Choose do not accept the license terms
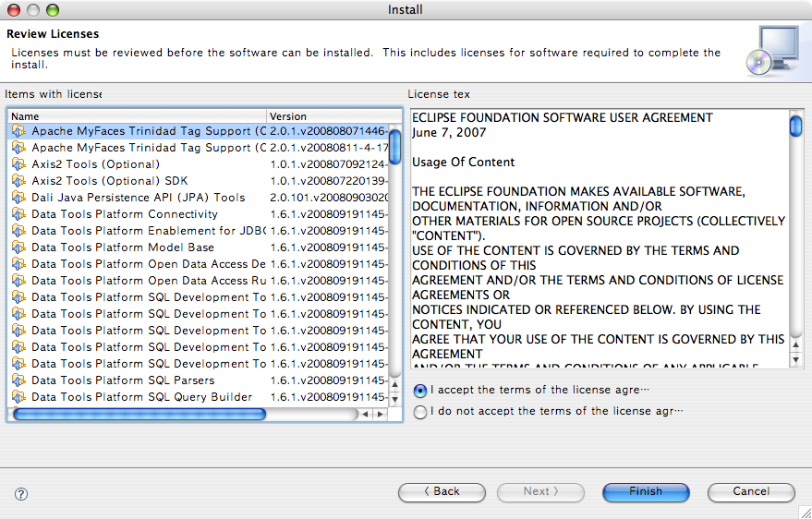This screenshot has height=519, width=812. (420, 412)
